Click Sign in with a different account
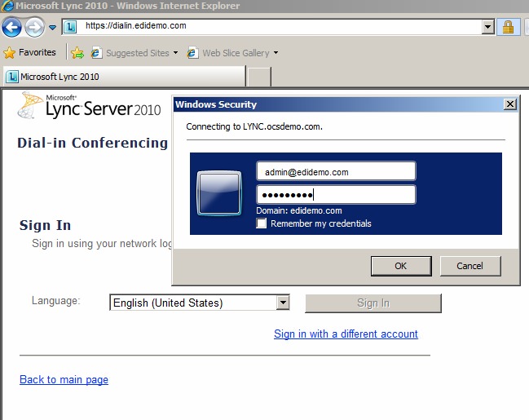529x420 pixels. [346, 334]
